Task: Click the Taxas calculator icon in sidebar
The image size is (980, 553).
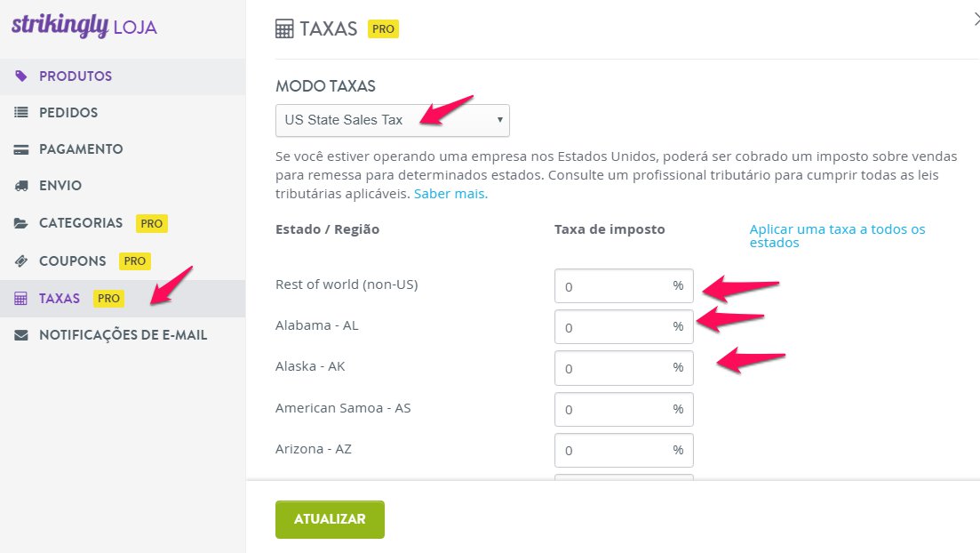Action: (21, 299)
